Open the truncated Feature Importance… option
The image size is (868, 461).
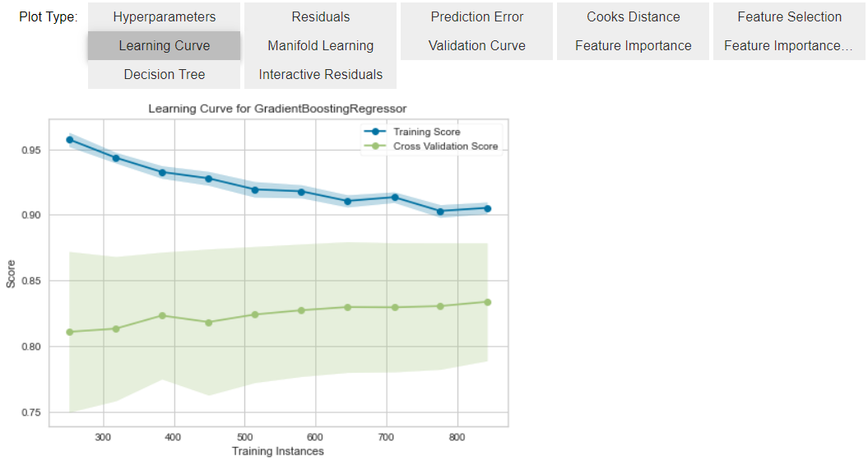pyautogui.click(x=789, y=45)
